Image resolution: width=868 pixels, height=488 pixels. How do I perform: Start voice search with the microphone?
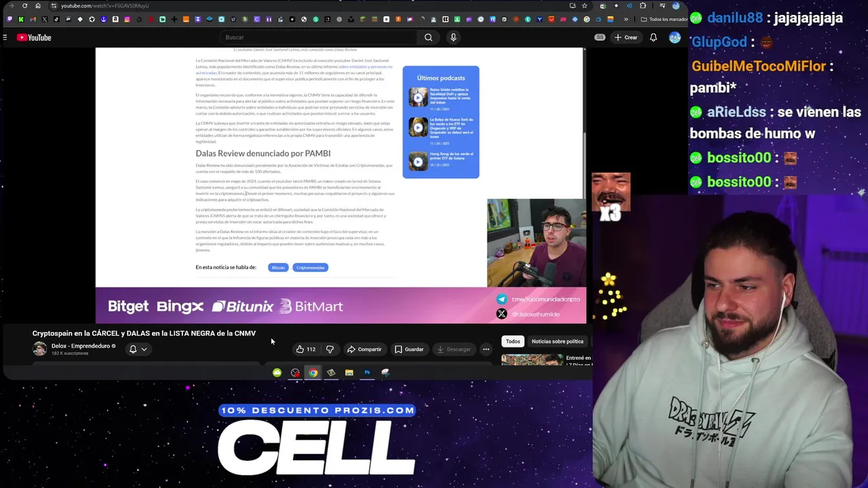coord(453,37)
